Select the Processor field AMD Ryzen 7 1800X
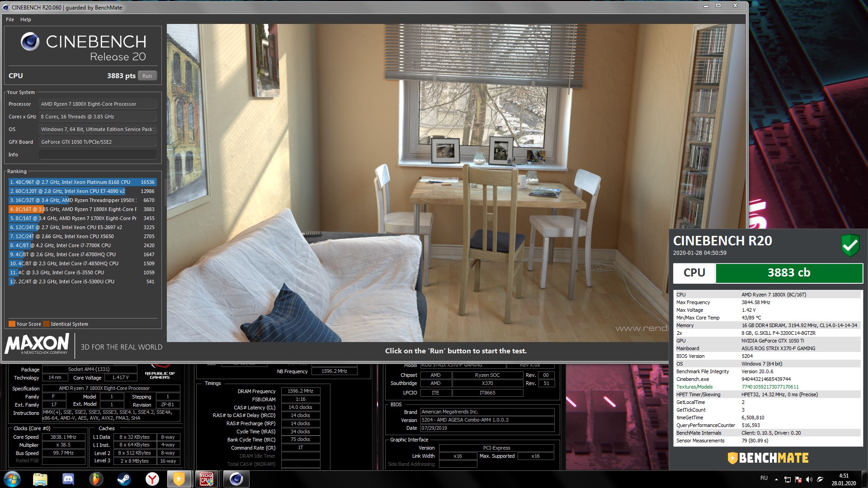Screen dimensions: 868x488 coord(98,104)
